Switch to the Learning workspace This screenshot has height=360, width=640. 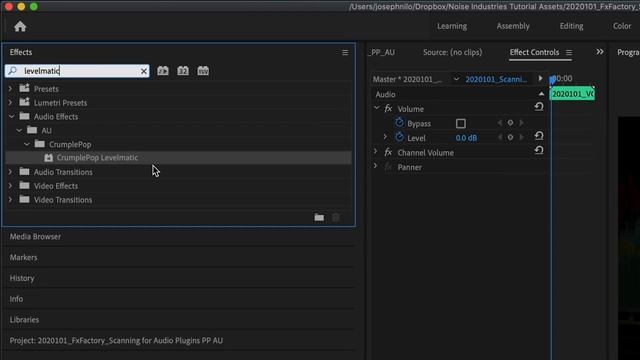(452, 26)
